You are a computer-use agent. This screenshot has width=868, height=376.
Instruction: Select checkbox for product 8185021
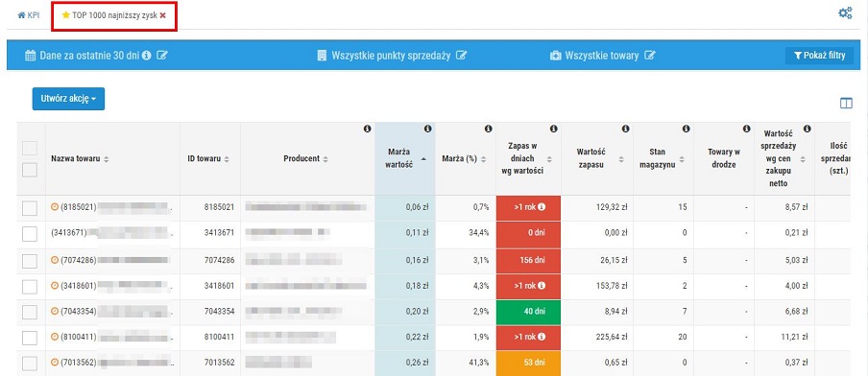coord(30,207)
